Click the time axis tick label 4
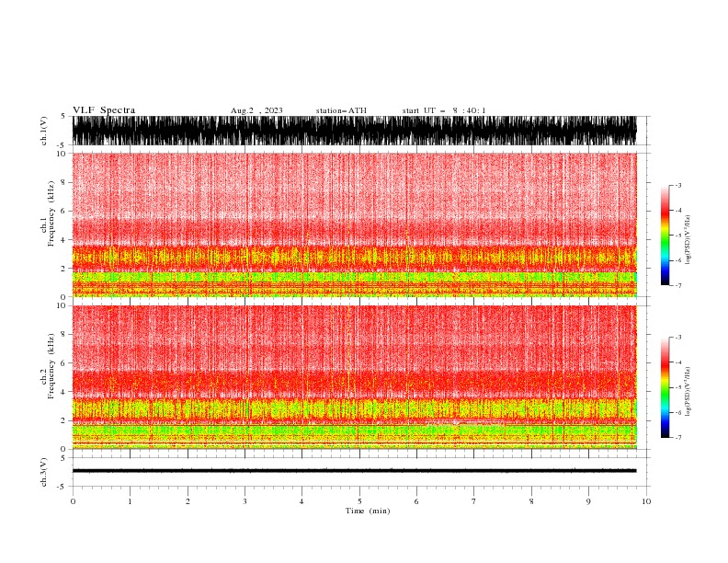 [x=301, y=501]
